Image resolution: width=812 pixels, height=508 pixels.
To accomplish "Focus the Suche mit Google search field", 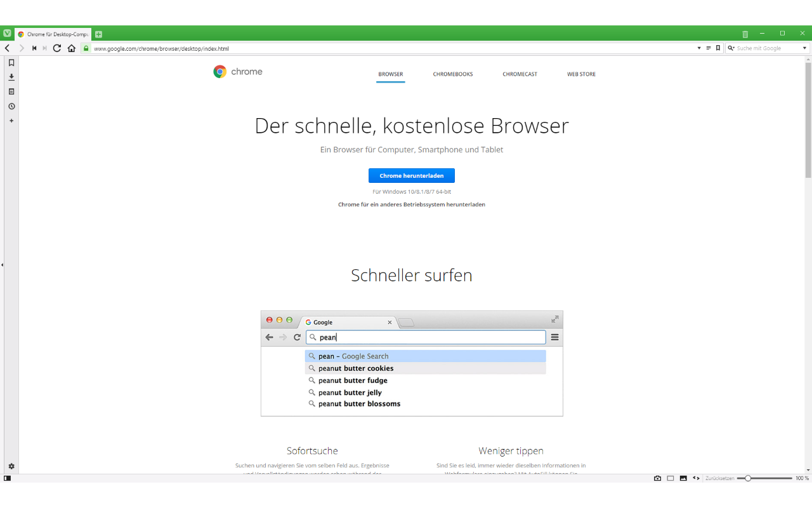I will pos(768,48).
